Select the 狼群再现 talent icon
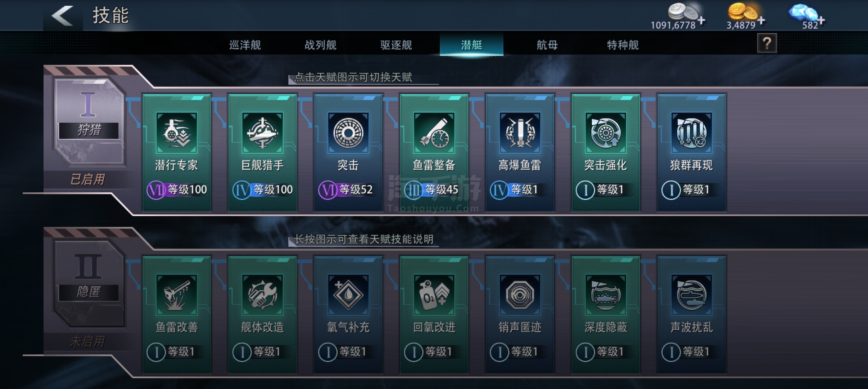 pyautogui.click(x=691, y=133)
